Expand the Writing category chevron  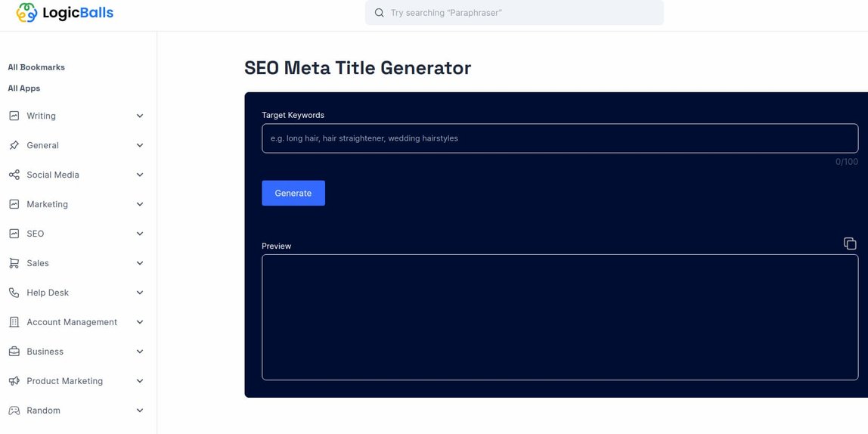[140, 116]
